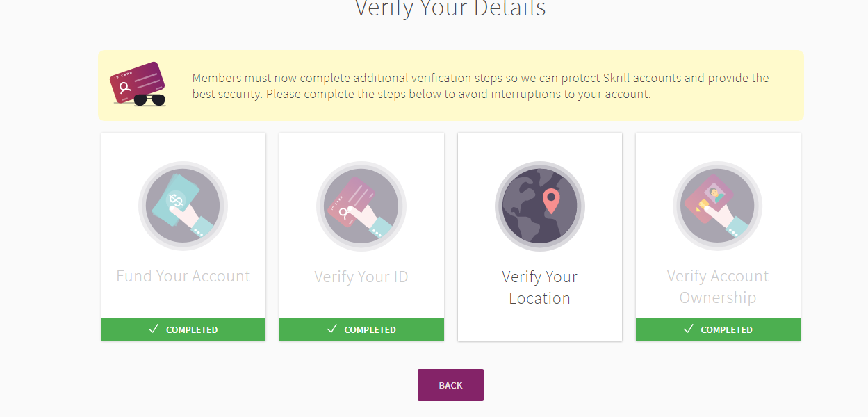The height and width of the screenshot is (417, 868).
Task: Click the globe icon for location verification
Action: point(539,206)
